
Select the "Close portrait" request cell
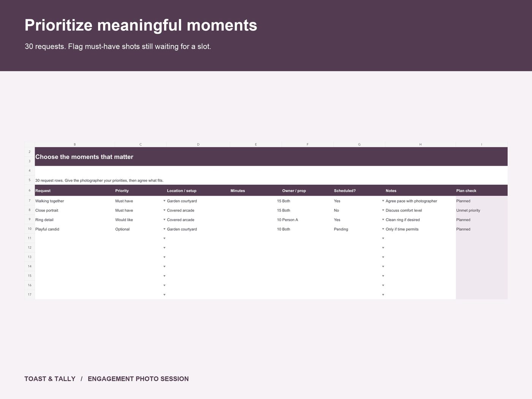(75, 210)
